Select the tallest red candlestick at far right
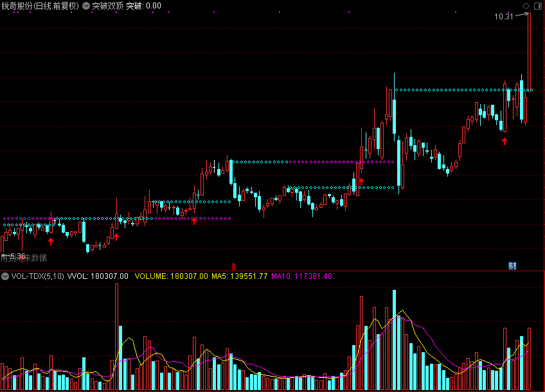This screenshot has height=392, width=545. (x=529, y=52)
